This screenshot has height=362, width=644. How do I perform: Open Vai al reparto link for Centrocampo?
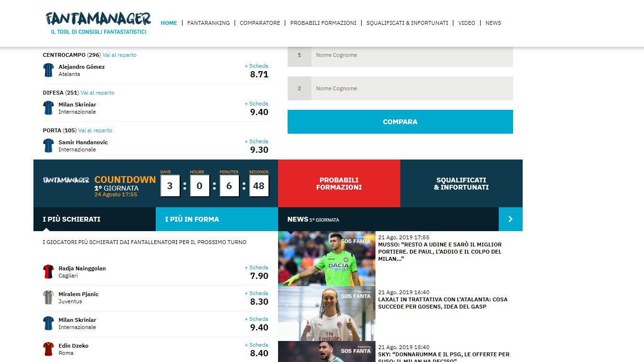tap(119, 55)
